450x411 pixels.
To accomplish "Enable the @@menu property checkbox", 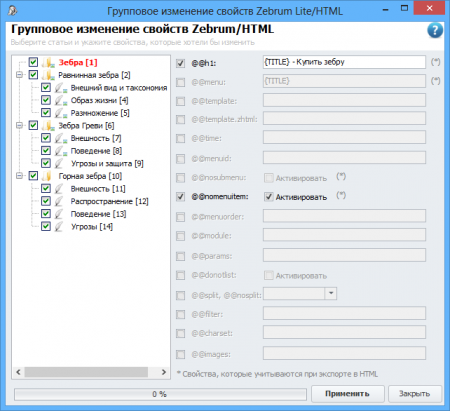I will pyautogui.click(x=180, y=82).
